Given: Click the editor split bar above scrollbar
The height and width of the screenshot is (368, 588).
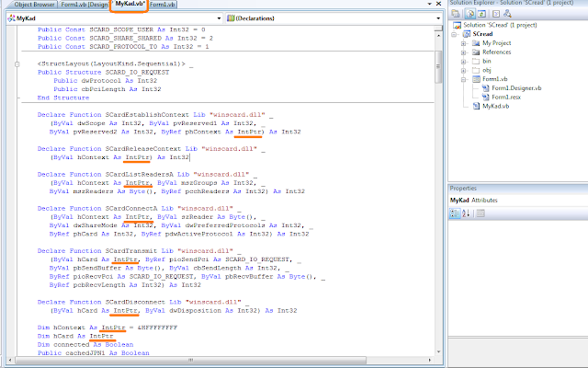Looking at the screenshot, I should coord(438,29).
